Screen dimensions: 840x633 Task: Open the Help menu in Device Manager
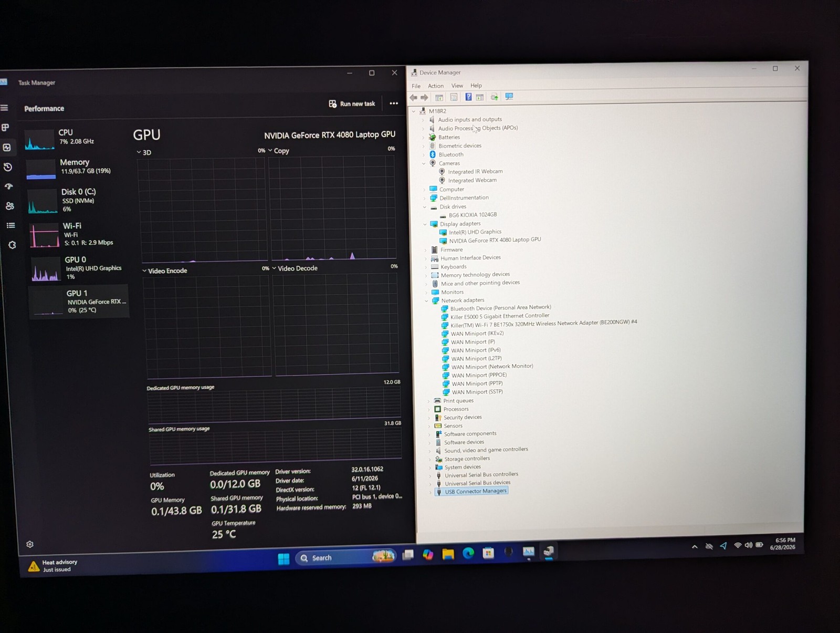[x=476, y=85]
